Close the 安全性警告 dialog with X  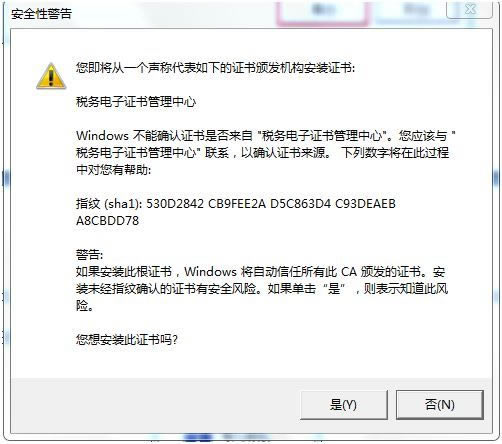tap(470, 10)
